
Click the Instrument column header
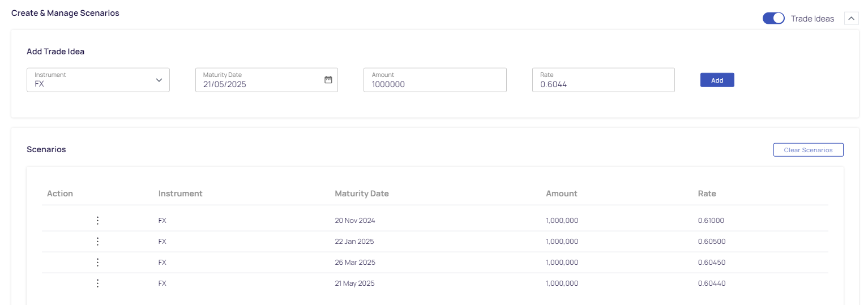click(x=181, y=194)
